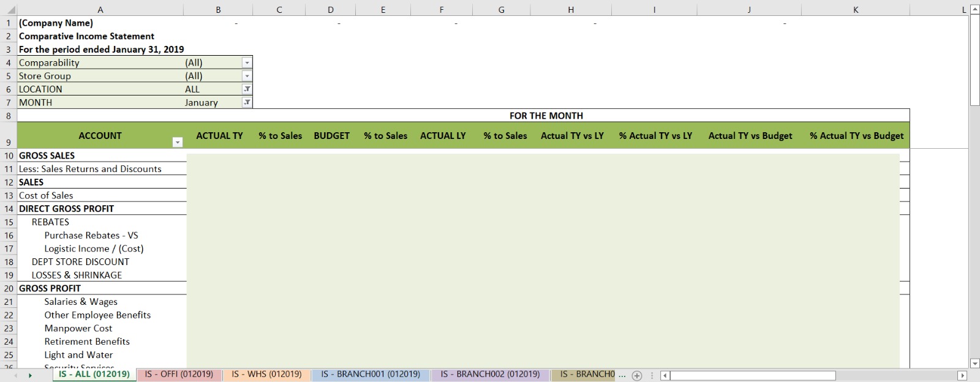
Task: Click the Cost of Sales cell
Action: coord(46,195)
